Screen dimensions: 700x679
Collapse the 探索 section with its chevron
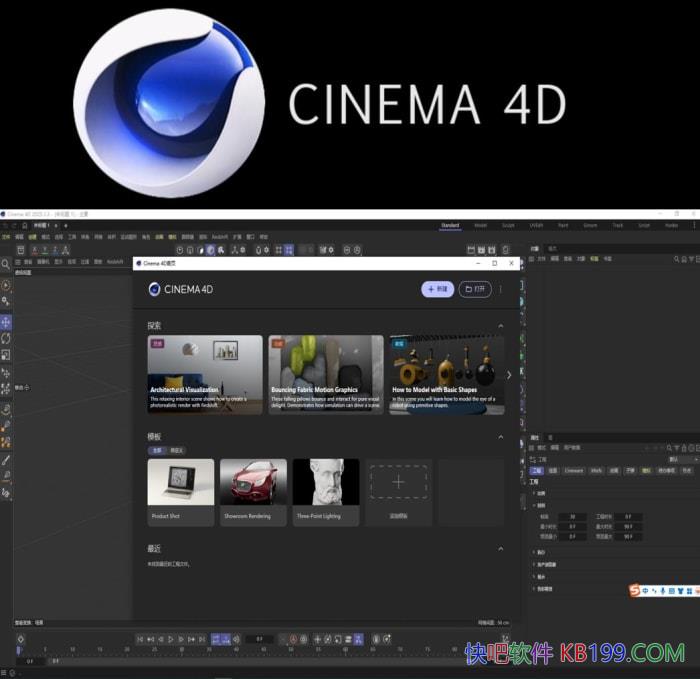501,326
